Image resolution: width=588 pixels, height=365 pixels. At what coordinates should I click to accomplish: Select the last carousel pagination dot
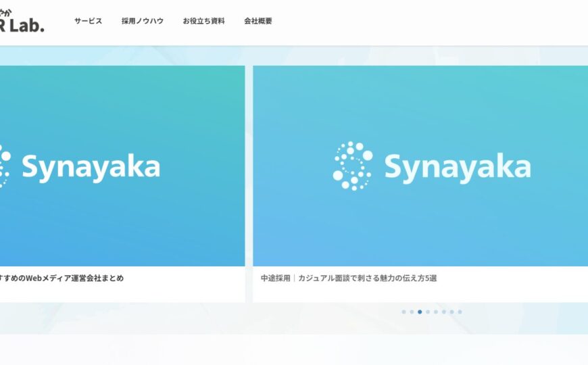(460, 312)
